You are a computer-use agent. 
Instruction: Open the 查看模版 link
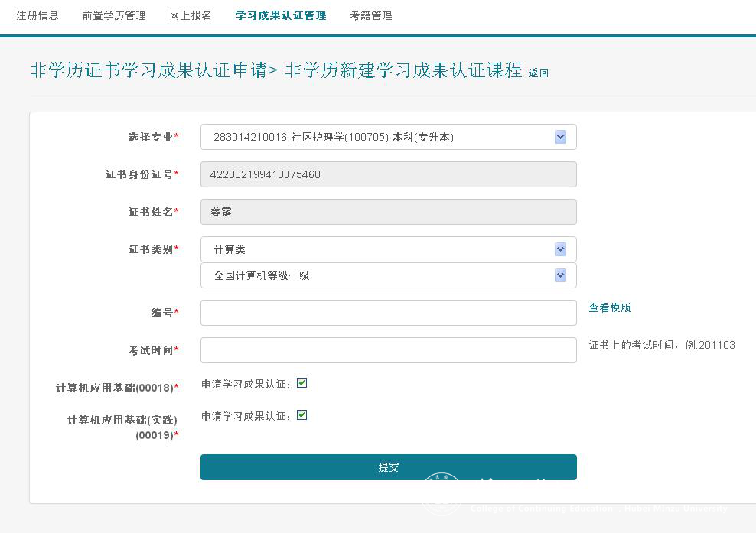tap(610, 307)
